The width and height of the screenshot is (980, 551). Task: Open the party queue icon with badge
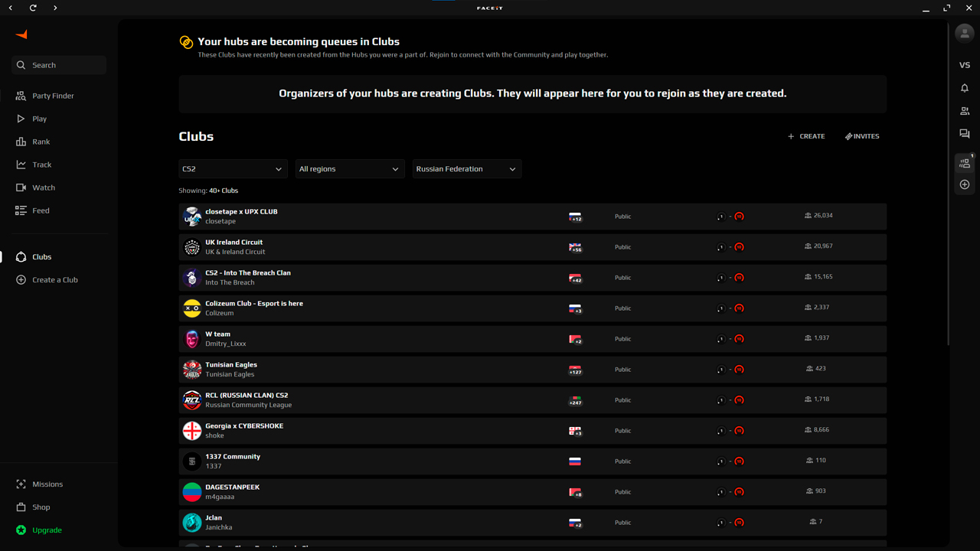coord(965,161)
